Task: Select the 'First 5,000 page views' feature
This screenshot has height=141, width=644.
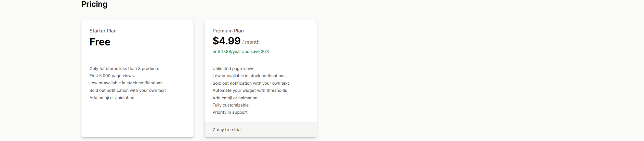Action: (x=111, y=76)
